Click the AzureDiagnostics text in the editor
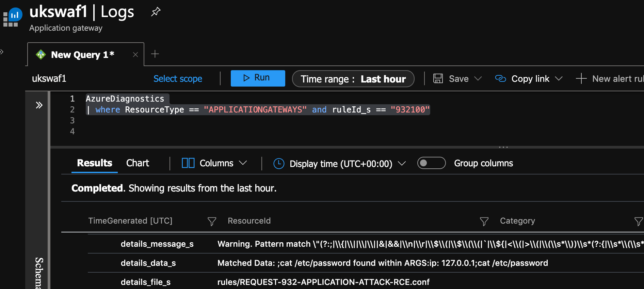 point(125,99)
